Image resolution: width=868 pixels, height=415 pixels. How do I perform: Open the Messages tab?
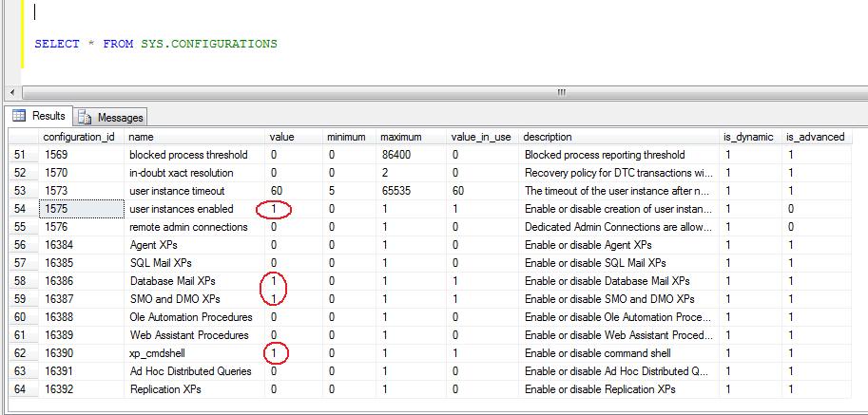110,117
